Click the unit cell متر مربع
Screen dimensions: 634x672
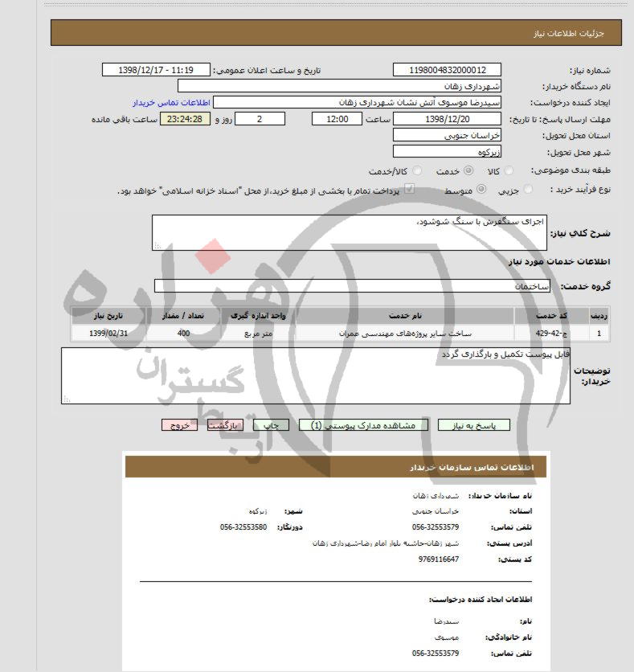pos(258,333)
